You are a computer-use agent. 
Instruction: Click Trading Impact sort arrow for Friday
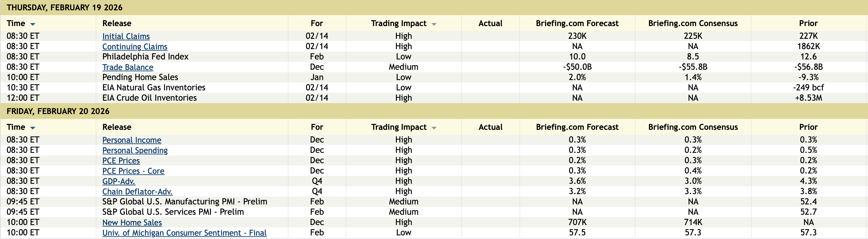click(434, 128)
